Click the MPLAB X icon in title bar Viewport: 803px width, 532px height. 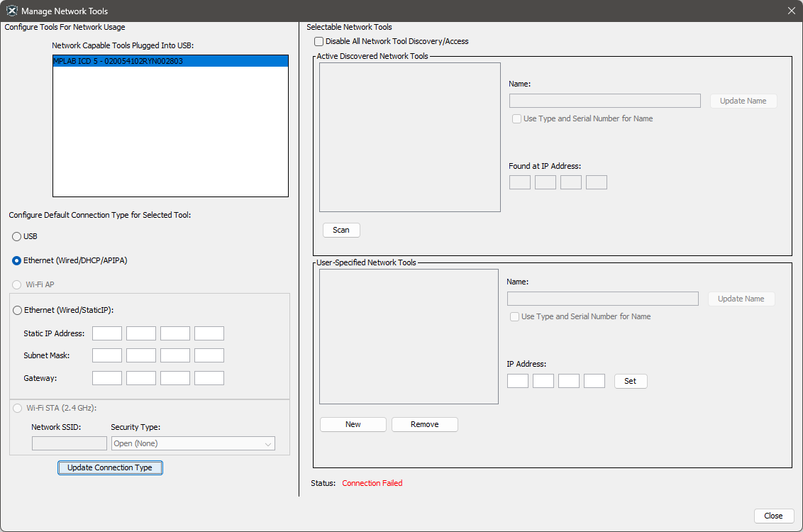pos(11,11)
